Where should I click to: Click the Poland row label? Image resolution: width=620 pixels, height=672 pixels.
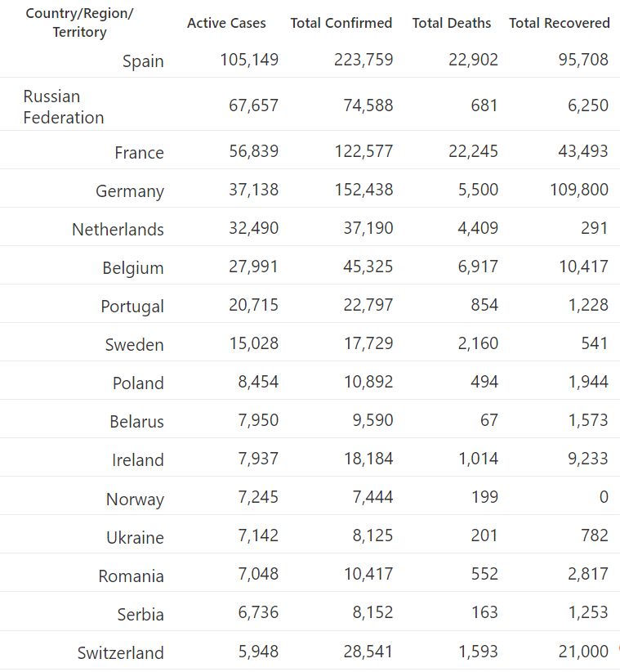click(x=138, y=383)
